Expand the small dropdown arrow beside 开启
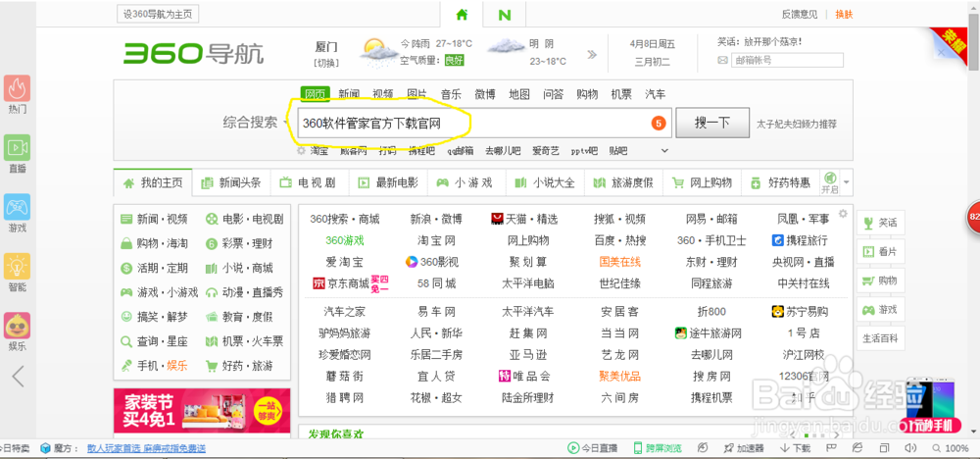This screenshot has height=459, width=980. click(x=847, y=182)
